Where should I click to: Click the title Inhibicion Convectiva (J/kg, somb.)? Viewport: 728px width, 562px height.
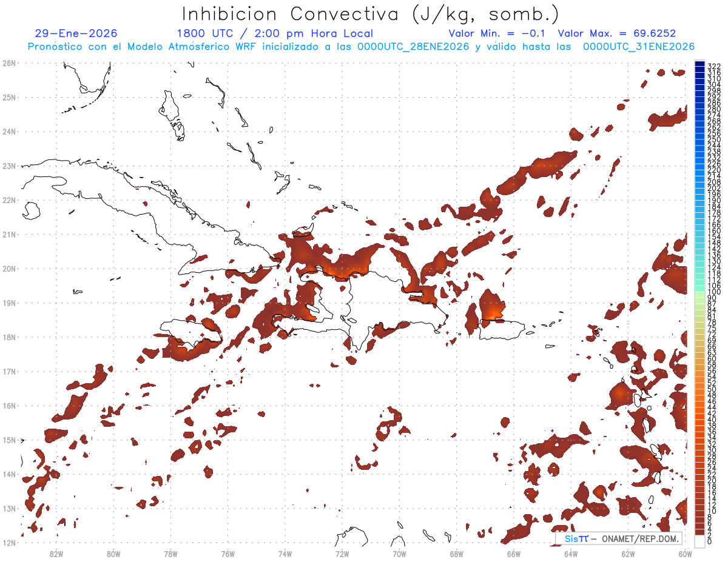tap(371, 15)
